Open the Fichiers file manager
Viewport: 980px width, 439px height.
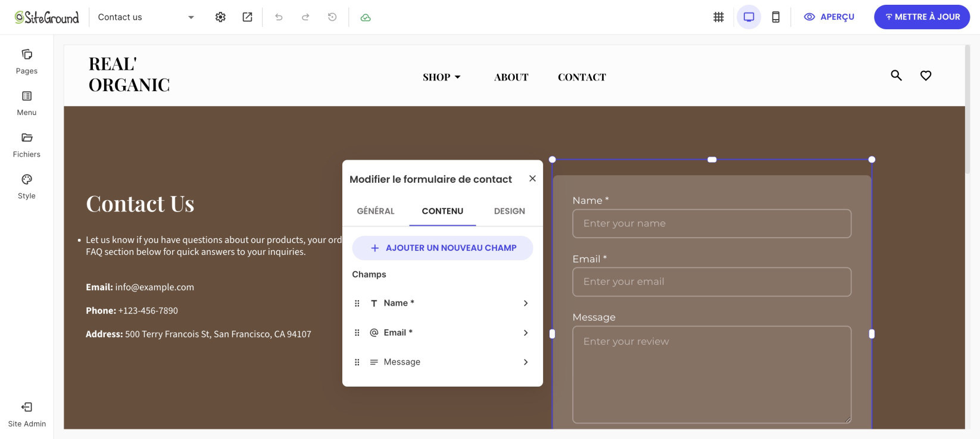[27, 145]
